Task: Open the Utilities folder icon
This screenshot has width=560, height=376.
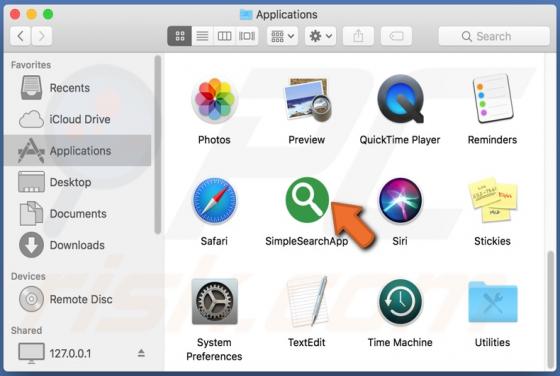Action: click(493, 302)
